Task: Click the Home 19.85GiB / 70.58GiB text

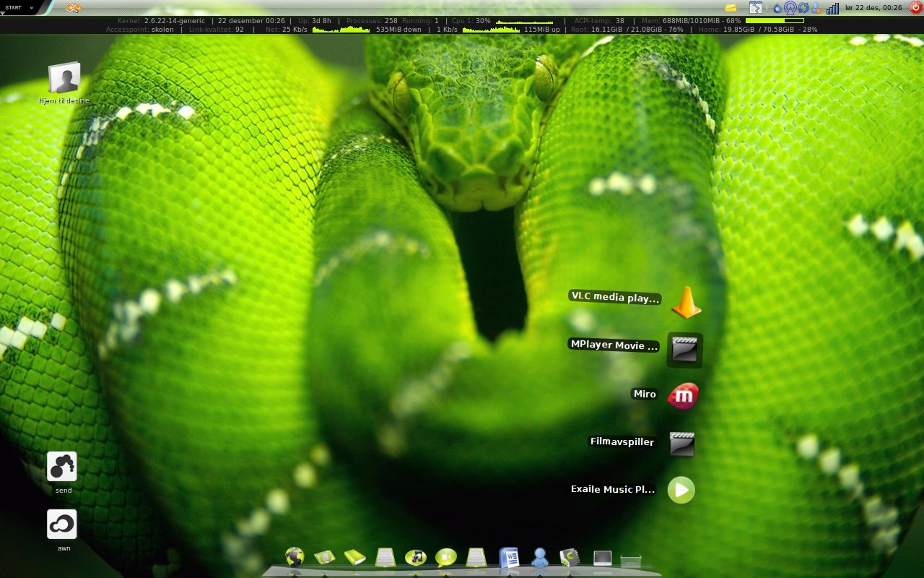Action: (x=758, y=30)
